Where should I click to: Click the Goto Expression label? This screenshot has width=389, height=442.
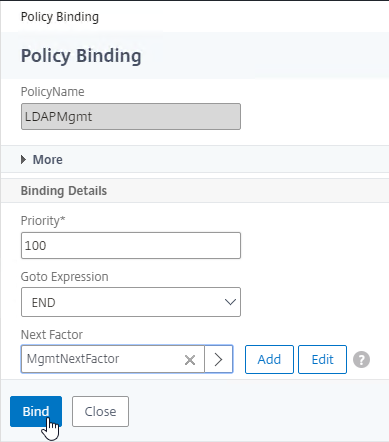pos(65,277)
